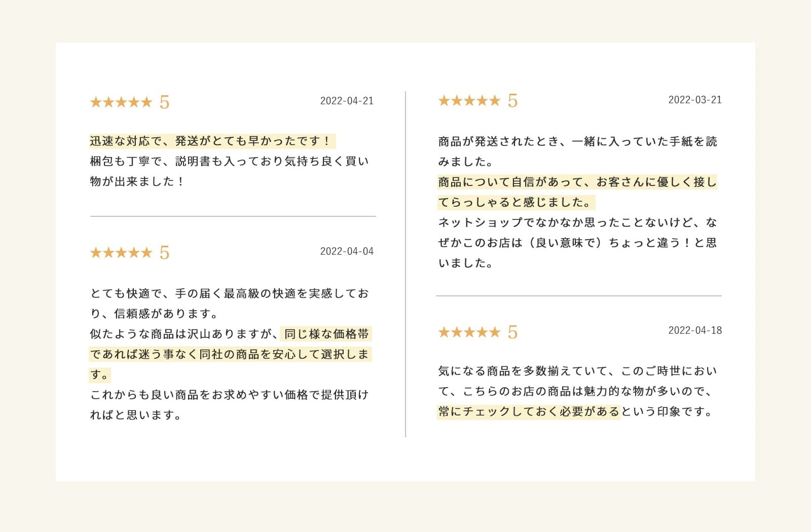Select the date 2022-04-18
The width and height of the screenshot is (811, 532).
(x=695, y=330)
